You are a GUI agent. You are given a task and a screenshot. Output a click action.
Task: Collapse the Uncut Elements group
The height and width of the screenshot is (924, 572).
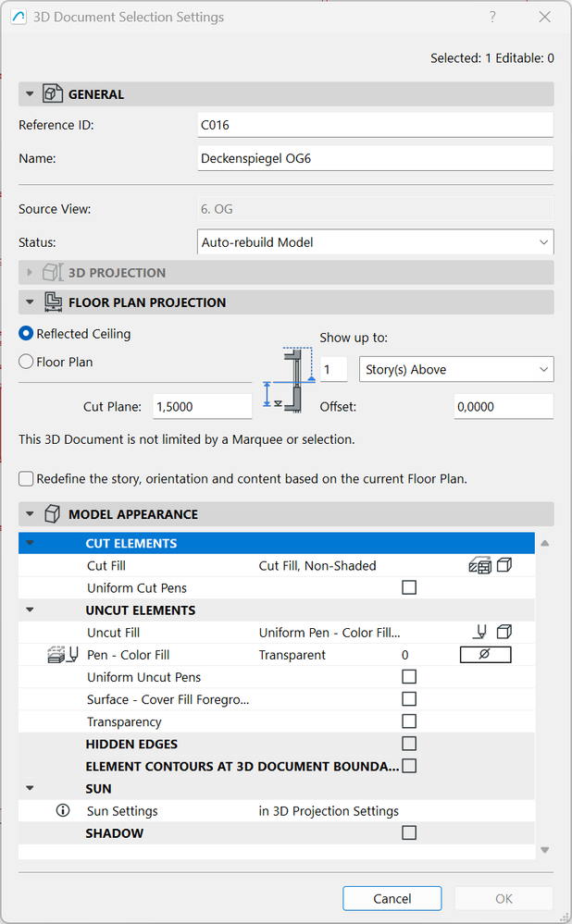point(30,610)
